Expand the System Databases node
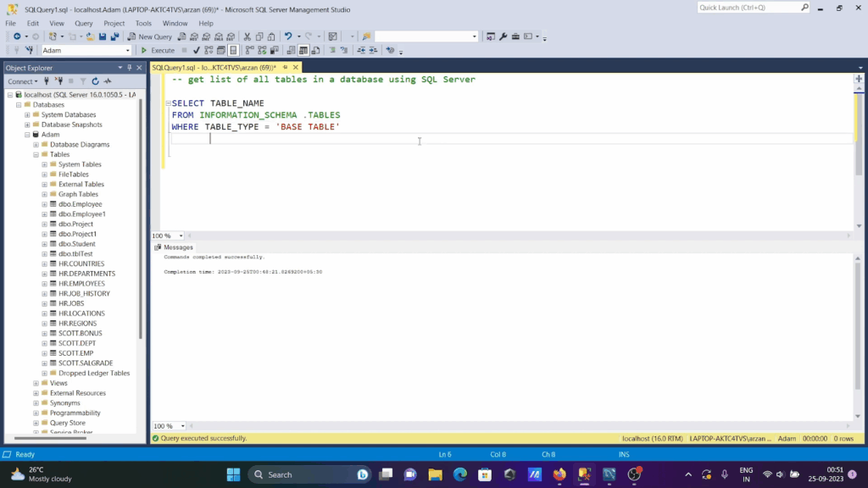 tap(27, 114)
